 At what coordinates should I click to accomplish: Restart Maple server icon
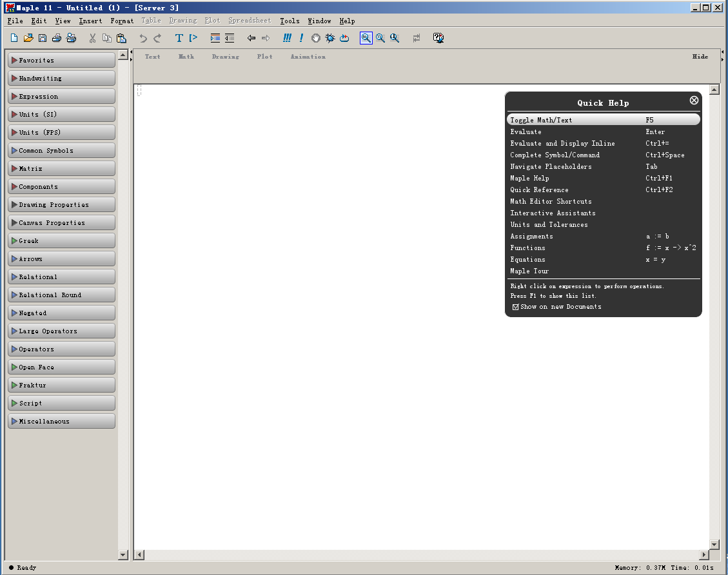[344, 38]
